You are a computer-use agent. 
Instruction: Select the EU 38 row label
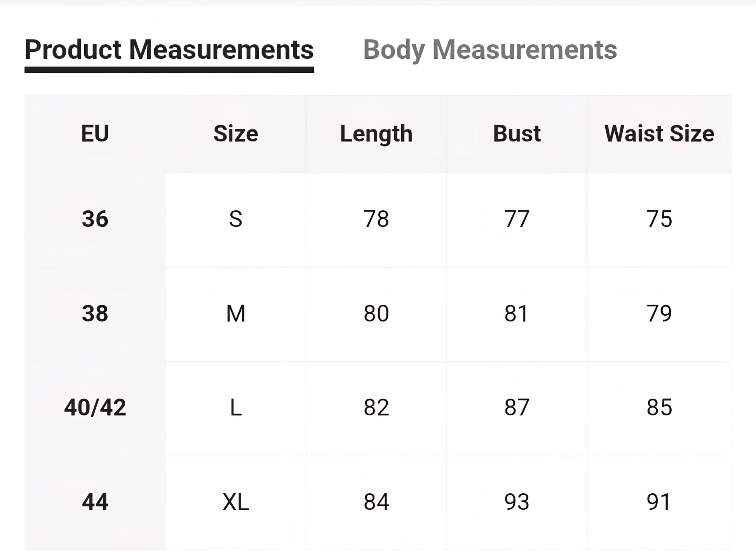(x=95, y=313)
